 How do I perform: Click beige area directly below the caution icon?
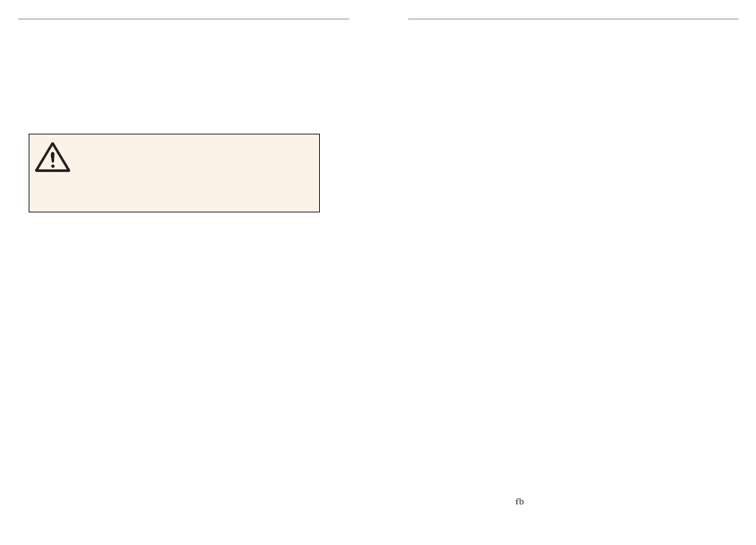tap(53, 191)
